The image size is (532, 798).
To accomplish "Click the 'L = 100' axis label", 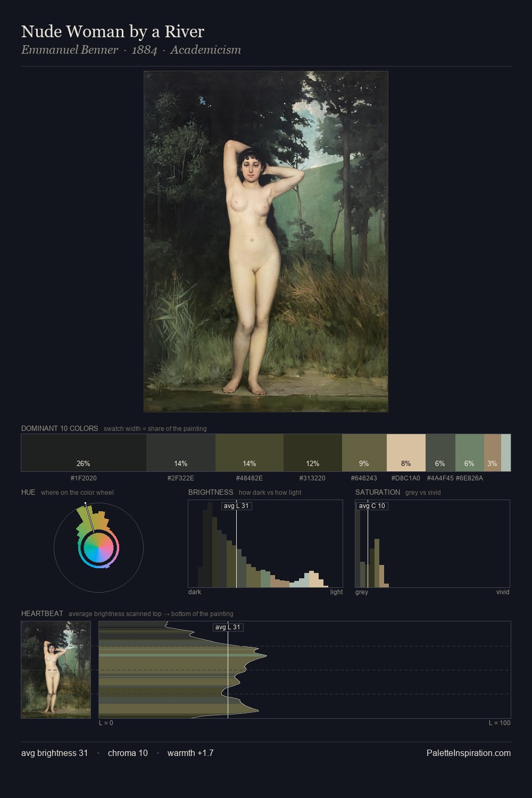I will (x=500, y=723).
